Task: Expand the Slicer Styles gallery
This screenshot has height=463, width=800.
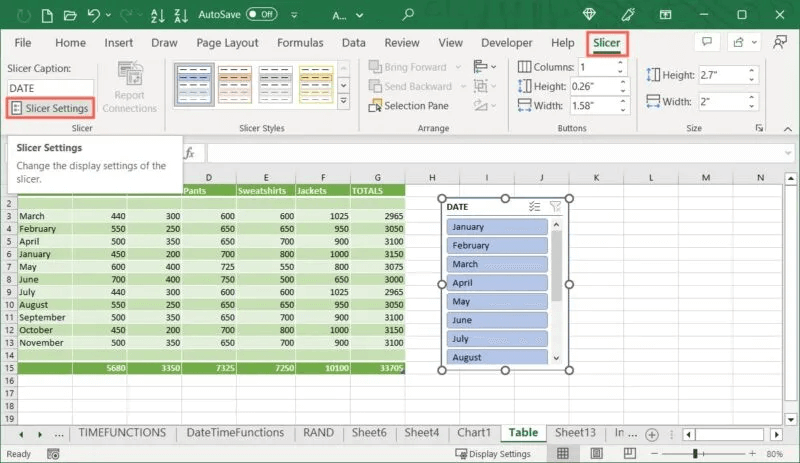Action: tap(344, 101)
